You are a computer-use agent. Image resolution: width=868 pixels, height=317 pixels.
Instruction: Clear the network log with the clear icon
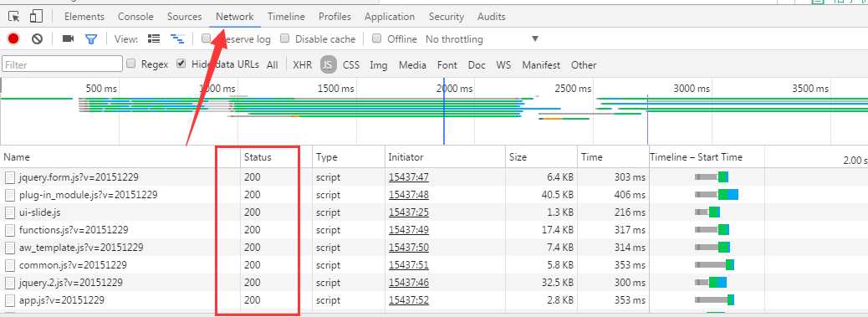37,38
